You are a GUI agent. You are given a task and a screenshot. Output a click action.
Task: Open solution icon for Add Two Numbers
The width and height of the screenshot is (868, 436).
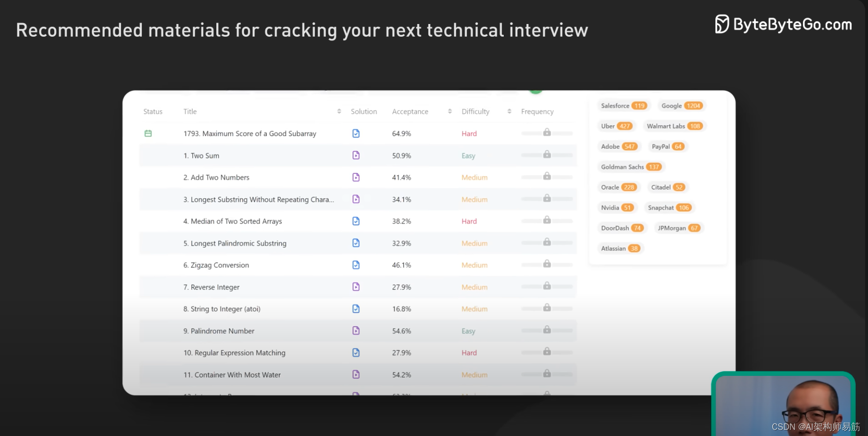[356, 178]
